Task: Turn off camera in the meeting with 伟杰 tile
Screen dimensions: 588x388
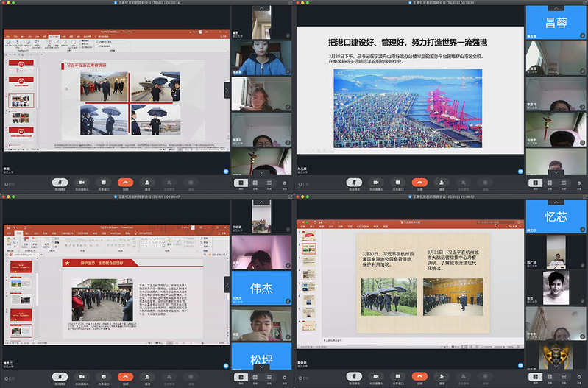Action: pos(82,375)
